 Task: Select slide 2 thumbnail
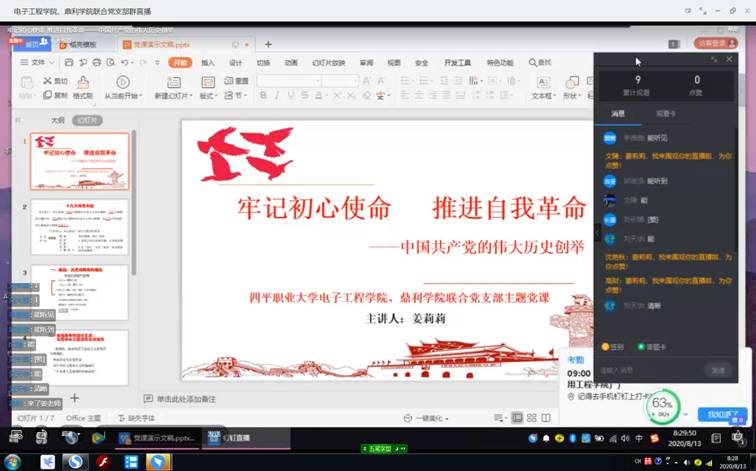click(80, 227)
